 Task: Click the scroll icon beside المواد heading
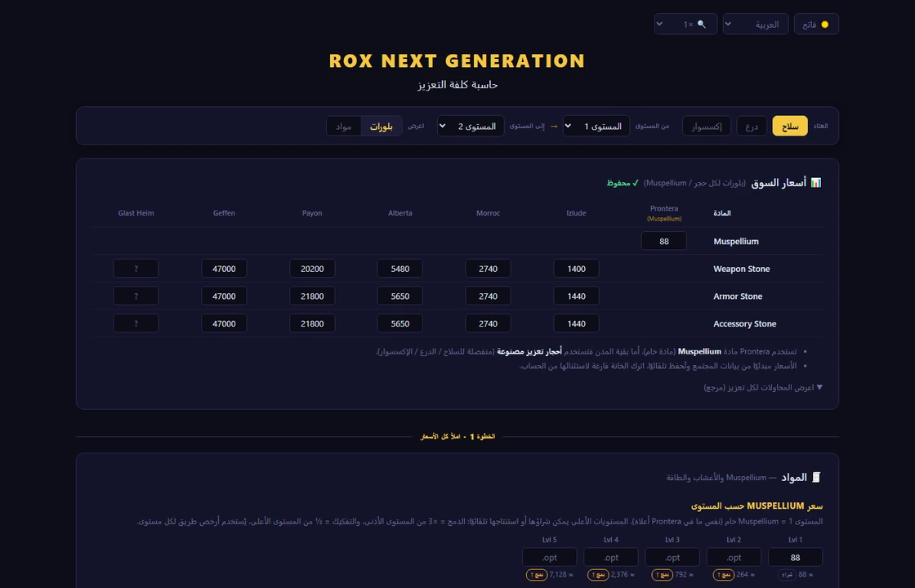(816, 477)
